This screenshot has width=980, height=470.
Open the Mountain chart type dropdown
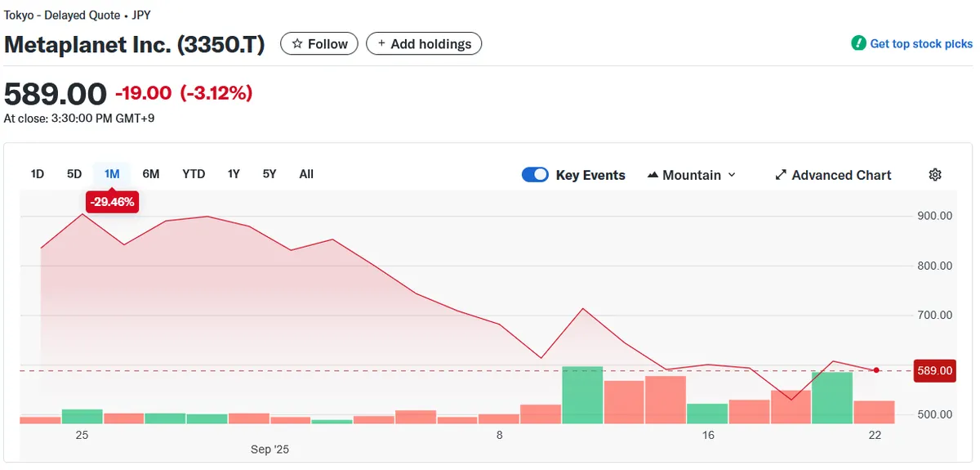tap(691, 175)
